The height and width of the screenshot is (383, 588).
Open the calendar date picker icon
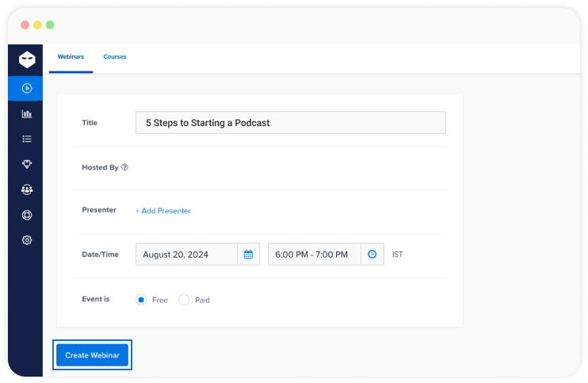pyautogui.click(x=248, y=255)
